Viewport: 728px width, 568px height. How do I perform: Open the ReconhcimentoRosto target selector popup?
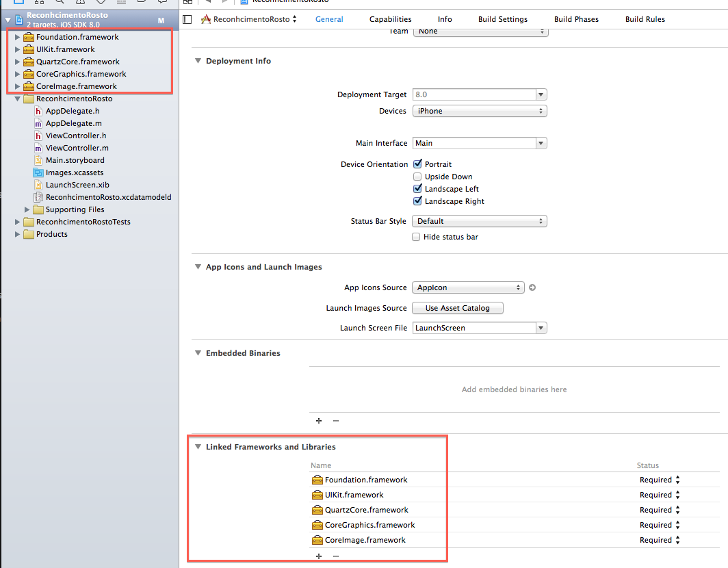pos(249,19)
